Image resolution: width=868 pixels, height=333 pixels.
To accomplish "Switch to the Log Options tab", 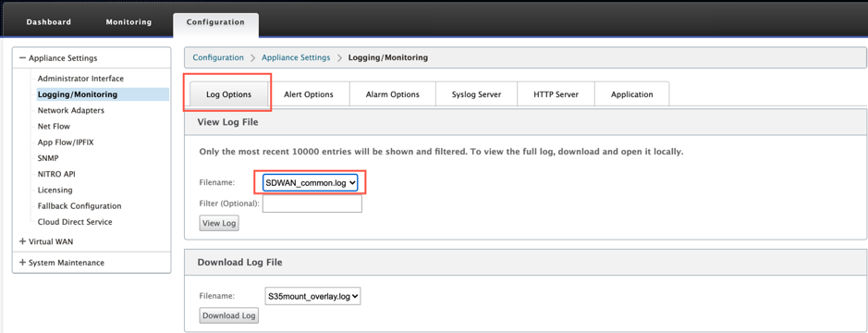I will (228, 94).
